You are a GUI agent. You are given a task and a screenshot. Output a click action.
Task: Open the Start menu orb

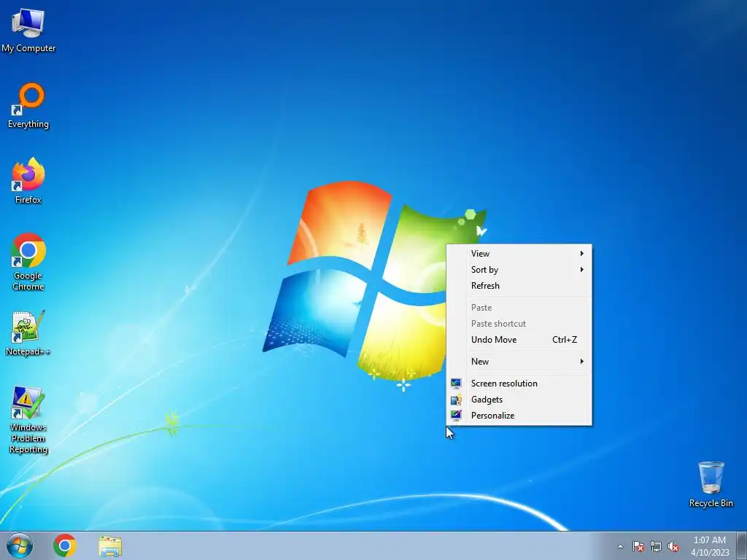20,545
